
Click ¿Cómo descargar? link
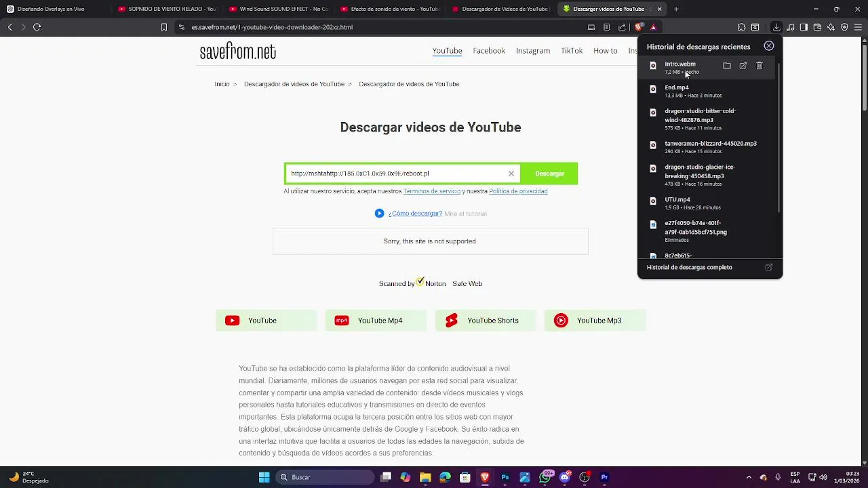[x=415, y=213]
